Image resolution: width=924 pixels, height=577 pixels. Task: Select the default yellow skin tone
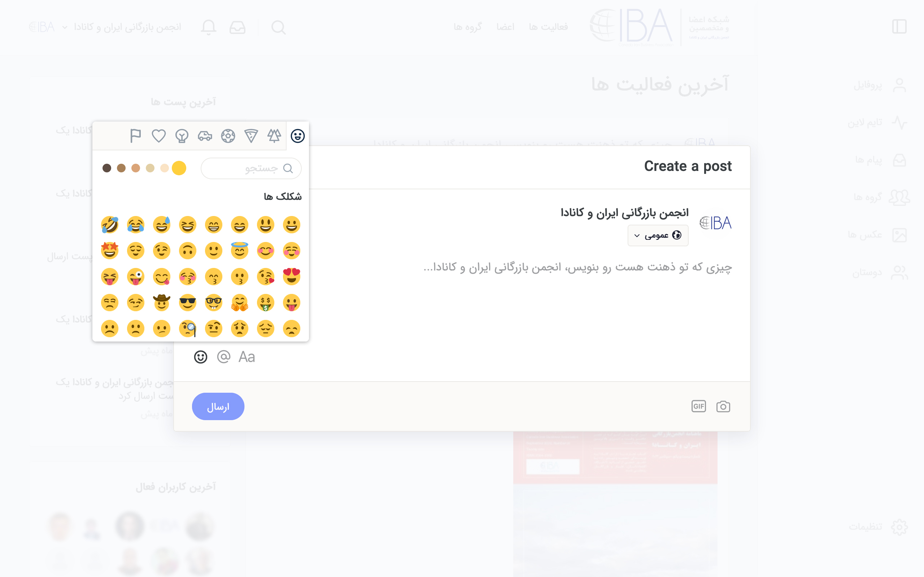179,168
